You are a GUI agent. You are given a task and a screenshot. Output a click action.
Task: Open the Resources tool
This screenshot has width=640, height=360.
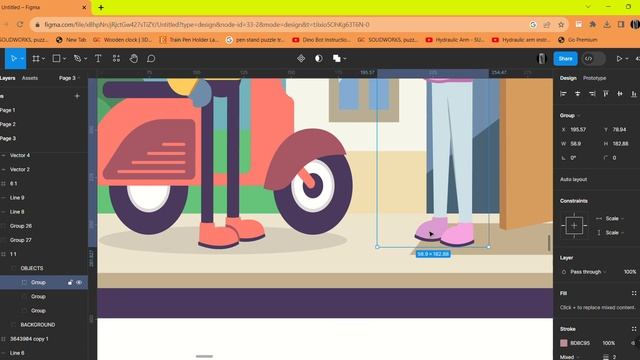tap(116, 59)
